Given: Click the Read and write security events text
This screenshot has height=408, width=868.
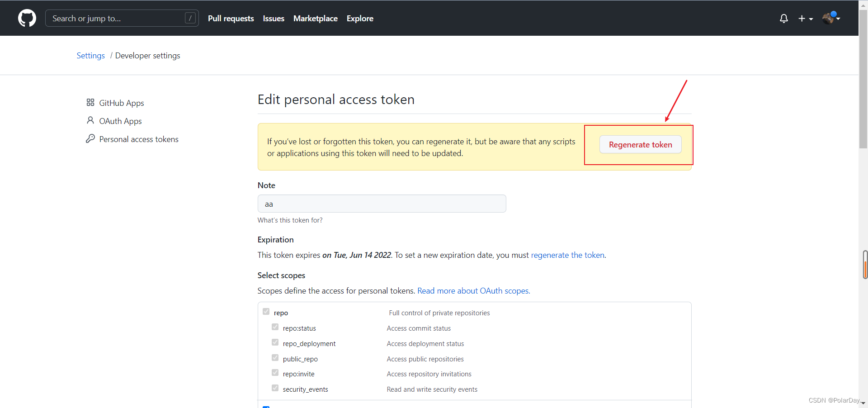Looking at the screenshot, I should pyautogui.click(x=432, y=389).
